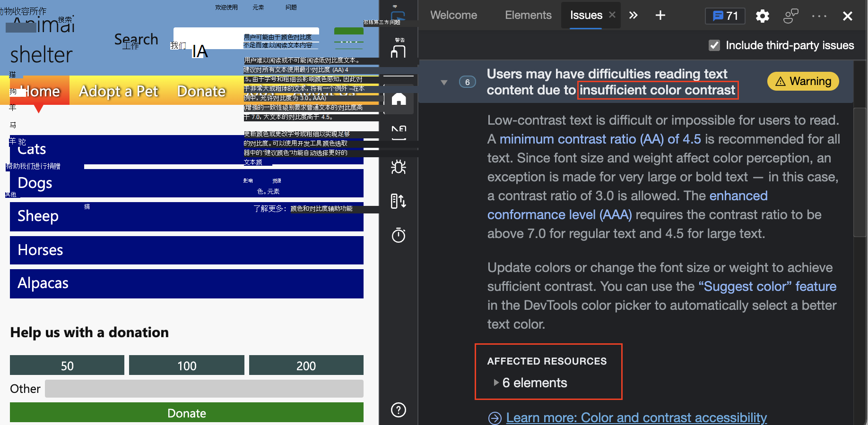
Task: Click the Other donation amount field
Action: click(x=204, y=389)
